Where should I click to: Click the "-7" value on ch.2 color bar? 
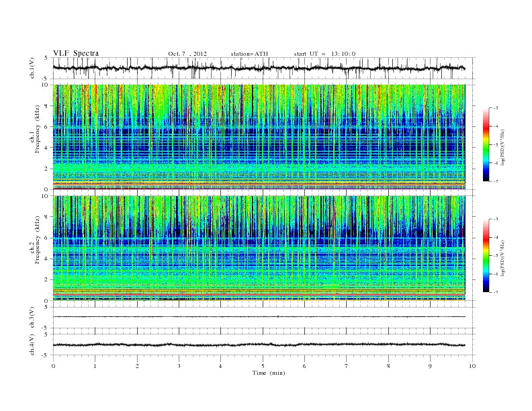point(495,292)
